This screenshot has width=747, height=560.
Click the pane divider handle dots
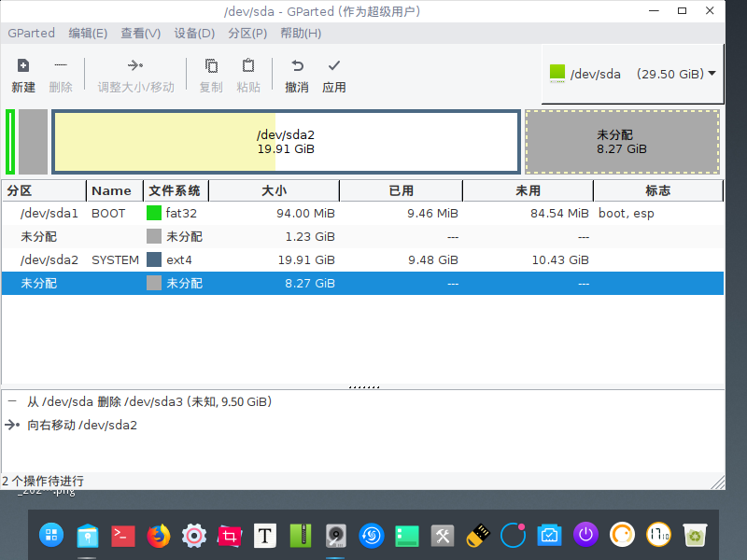[x=364, y=387]
